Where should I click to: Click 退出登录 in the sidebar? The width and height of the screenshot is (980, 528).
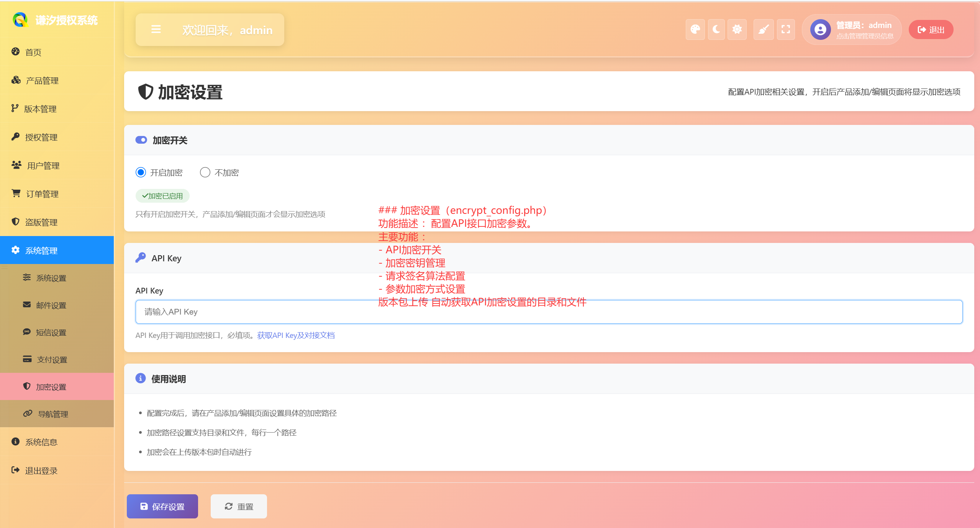coord(57,471)
